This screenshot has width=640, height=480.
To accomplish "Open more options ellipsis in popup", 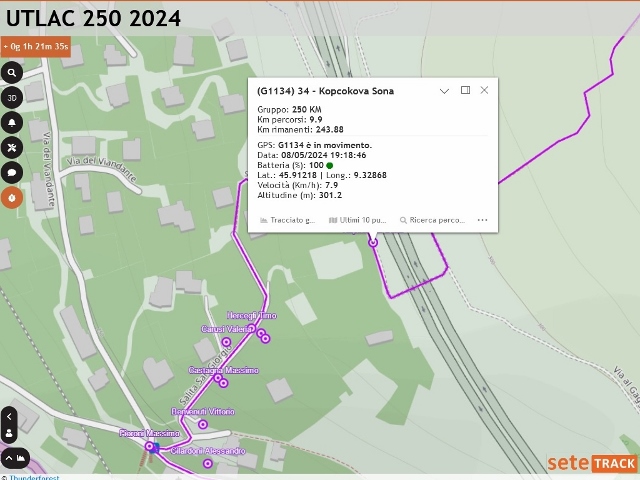I will click(x=482, y=220).
